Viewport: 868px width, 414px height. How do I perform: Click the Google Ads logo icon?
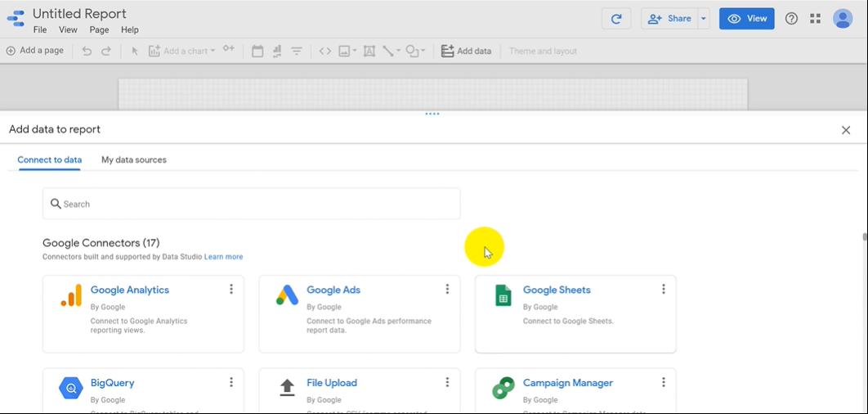(288, 295)
